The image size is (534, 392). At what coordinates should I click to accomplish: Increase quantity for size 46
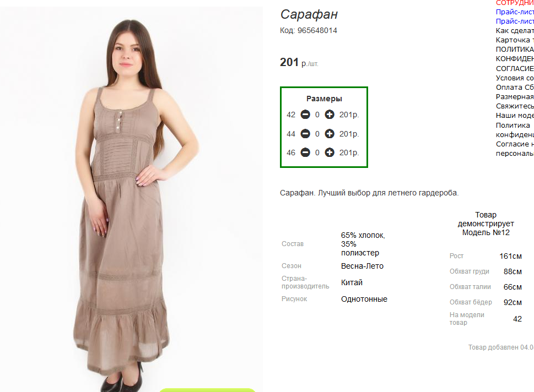coord(330,153)
